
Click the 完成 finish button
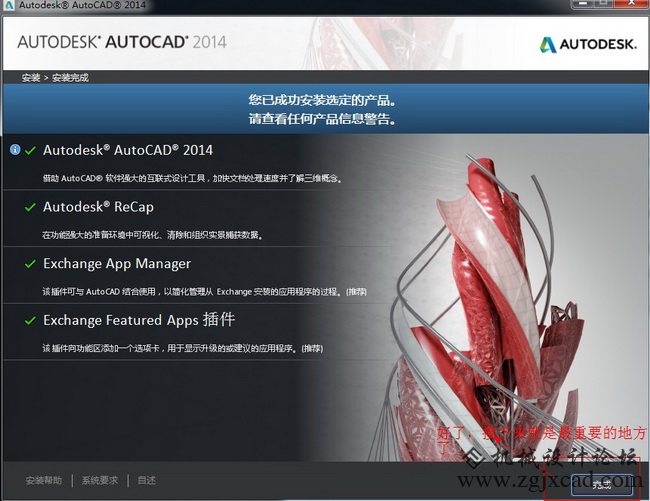coord(602,484)
